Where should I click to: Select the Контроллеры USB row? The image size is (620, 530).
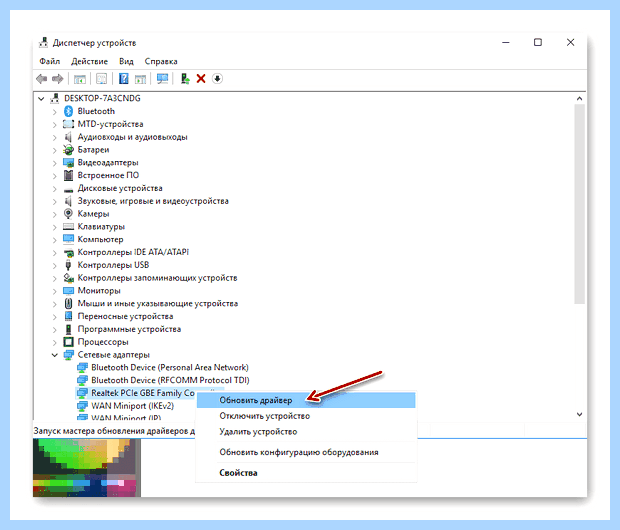pyautogui.click(x=113, y=265)
